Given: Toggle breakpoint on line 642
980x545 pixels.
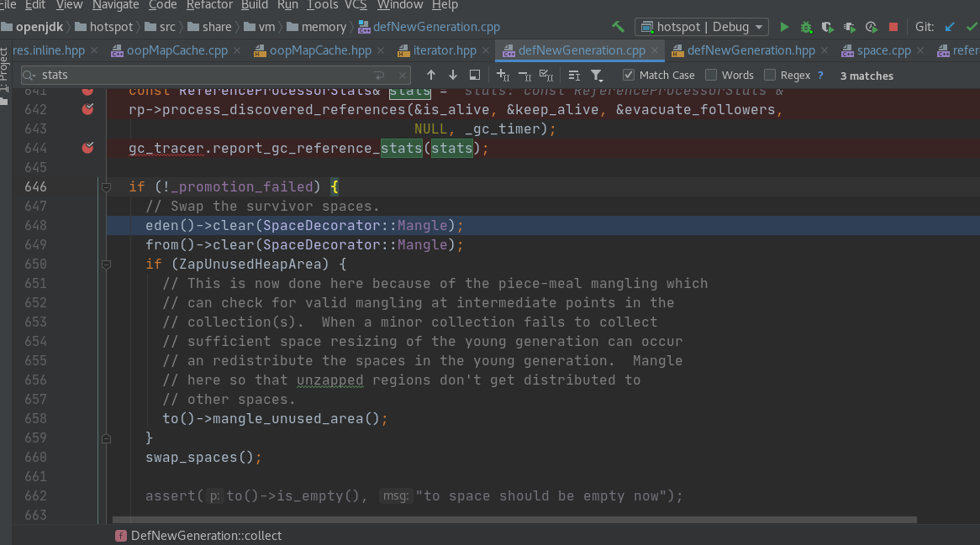Looking at the screenshot, I should [87, 109].
